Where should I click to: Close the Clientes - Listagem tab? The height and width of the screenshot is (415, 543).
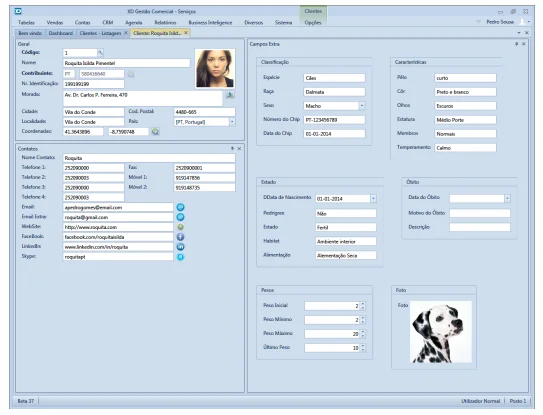click(126, 33)
